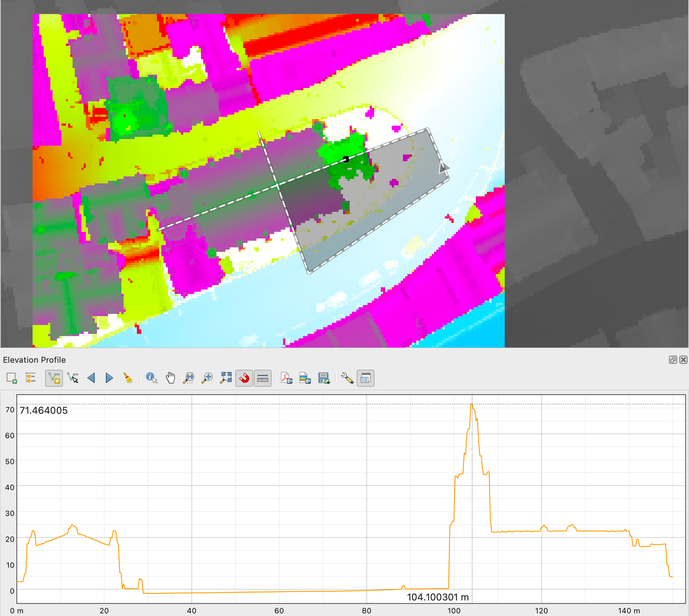
Task: Activate the Identify Features tool
Action: tap(151, 378)
